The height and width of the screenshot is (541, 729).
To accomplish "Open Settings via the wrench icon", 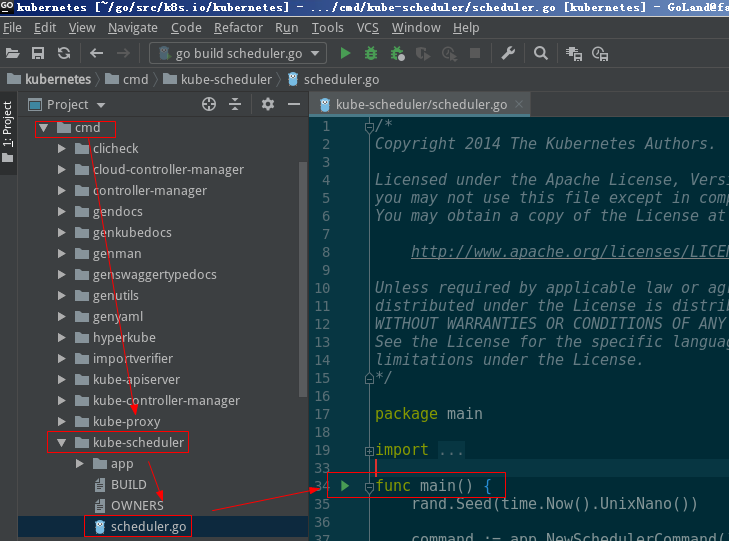I will 508,53.
